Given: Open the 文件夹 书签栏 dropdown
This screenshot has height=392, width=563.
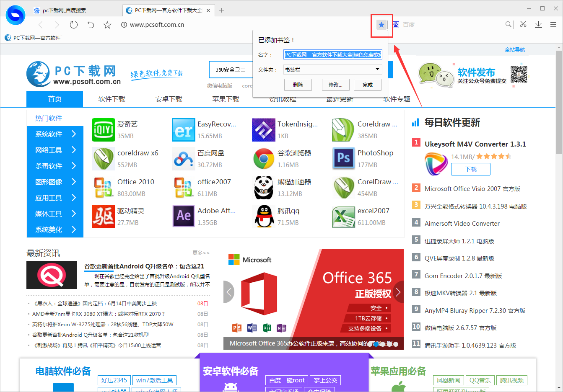Looking at the screenshot, I should coord(333,70).
